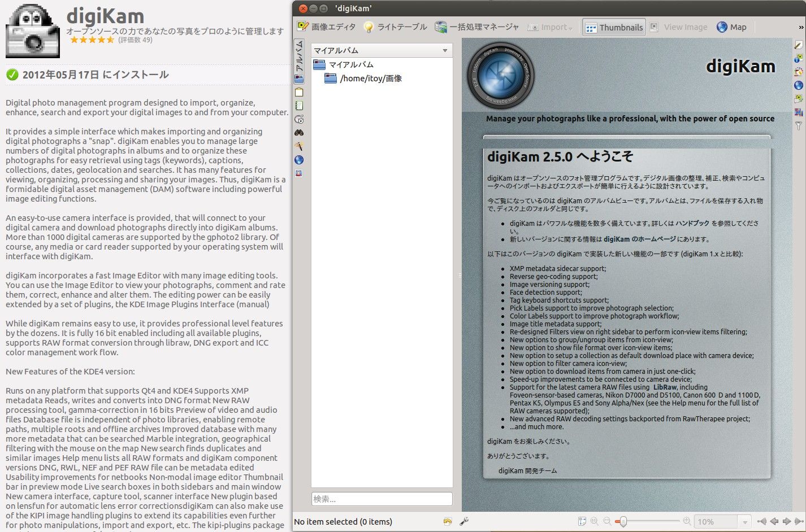806x532 pixels.
Task: Click the thumbnail zoom slider handle
Action: pos(623,522)
